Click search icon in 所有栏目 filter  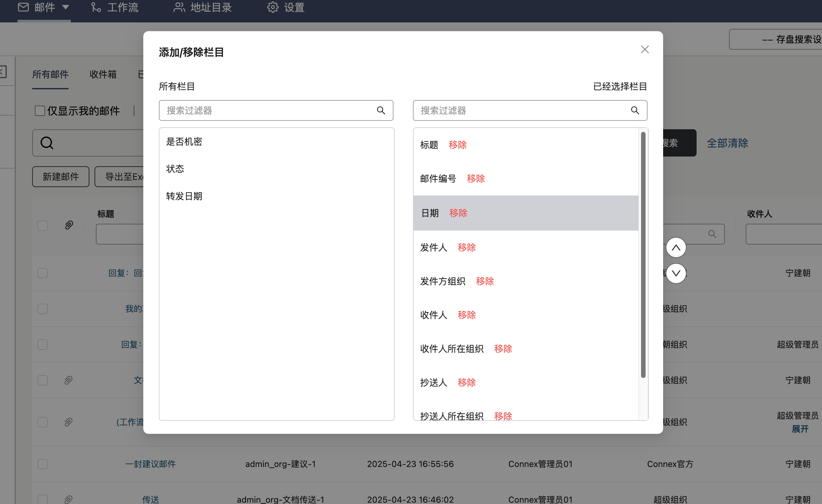tap(381, 110)
